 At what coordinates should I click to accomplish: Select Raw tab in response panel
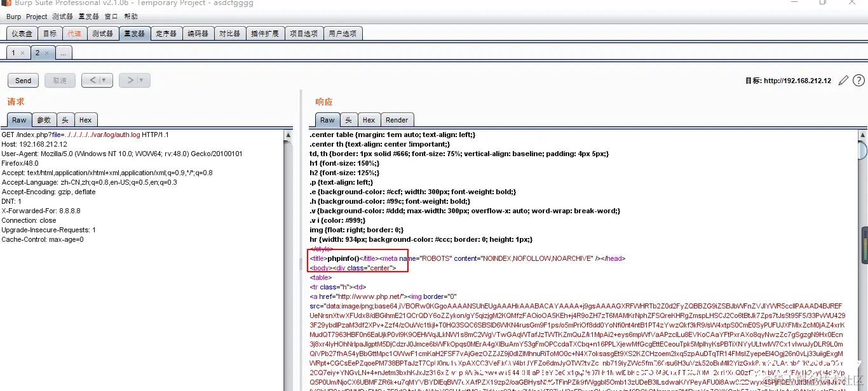click(x=327, y=120)
